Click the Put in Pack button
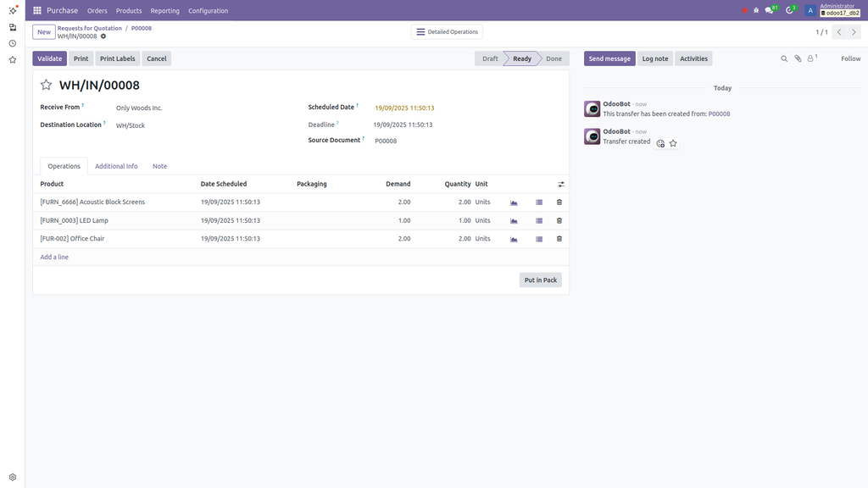The image size is (868, 488). (540, 280)
